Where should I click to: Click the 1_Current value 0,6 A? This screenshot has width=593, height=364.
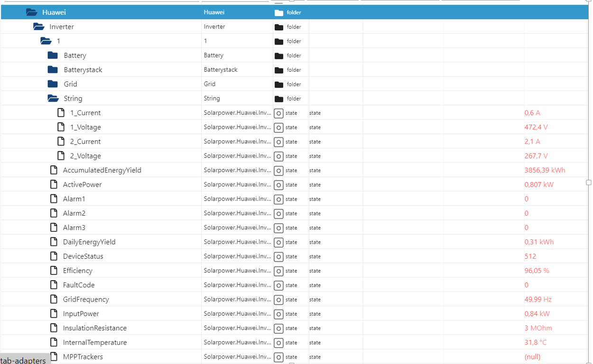[532, 113]
